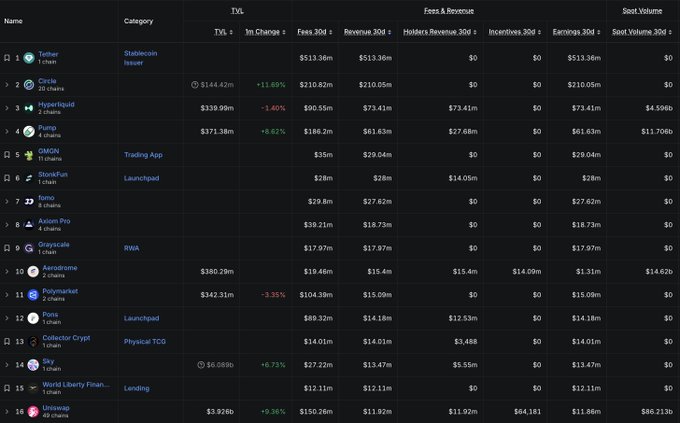
Task: Click Uniswap's $86.213b spot volume value
Action: point(657,412)
